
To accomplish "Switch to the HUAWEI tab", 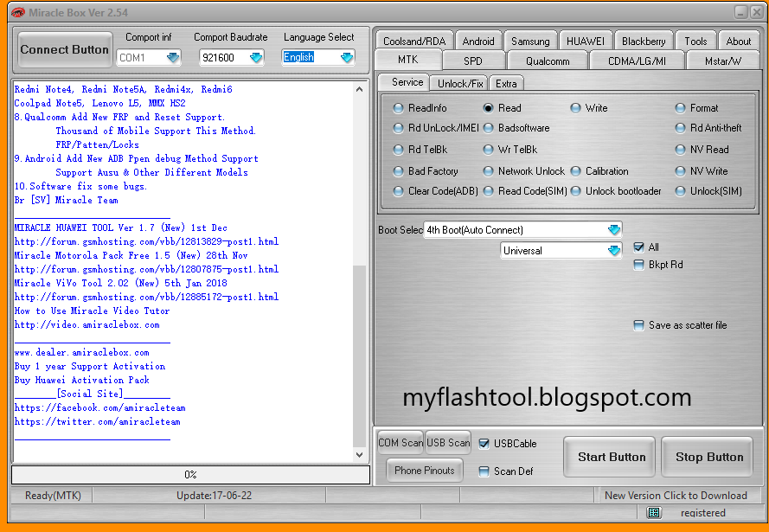I will [x=585, y=42].
